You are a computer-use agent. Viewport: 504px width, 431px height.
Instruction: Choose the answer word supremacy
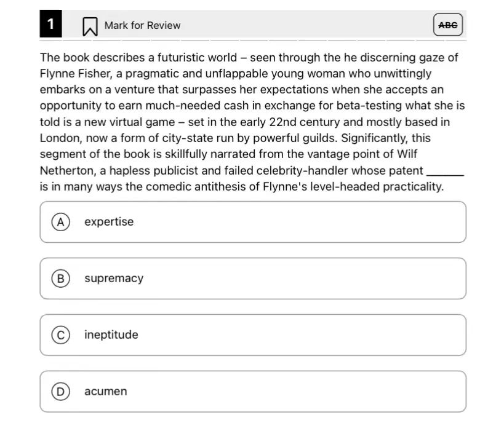tap(114, 279)
